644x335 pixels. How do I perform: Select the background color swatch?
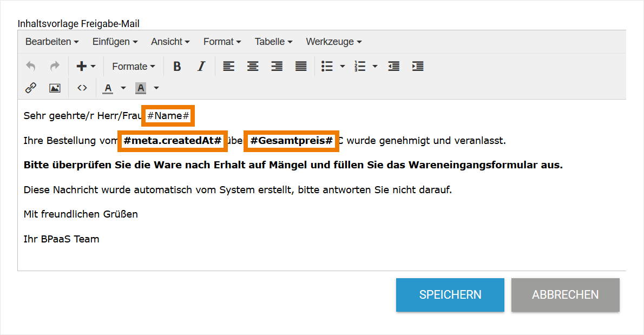point(140,88)
